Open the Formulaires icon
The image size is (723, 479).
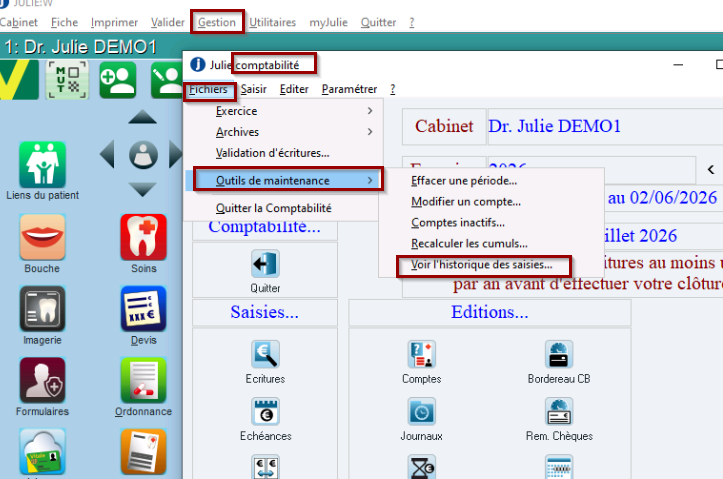[x=42, y=380]
